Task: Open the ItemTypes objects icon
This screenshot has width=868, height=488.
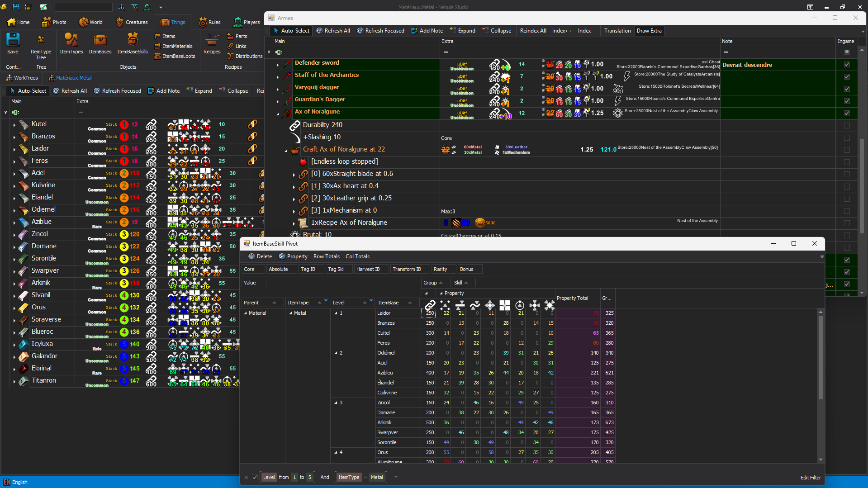Action: click(71, 40)
